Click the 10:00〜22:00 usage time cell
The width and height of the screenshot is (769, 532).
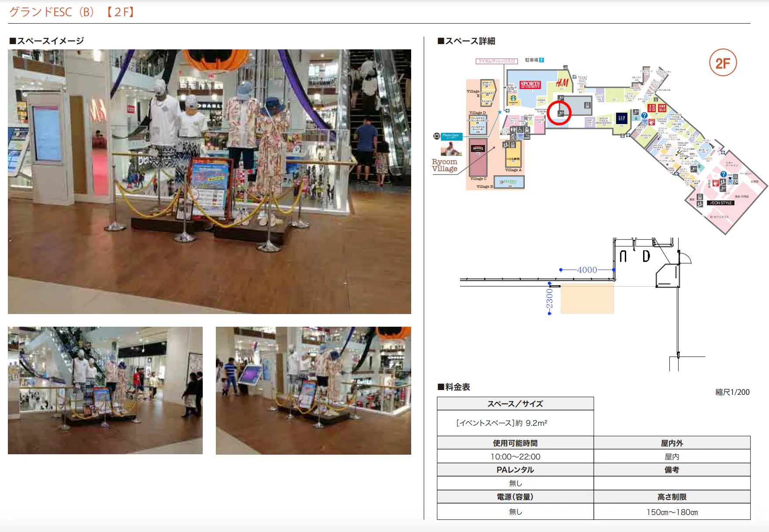(x=515, y=456)
